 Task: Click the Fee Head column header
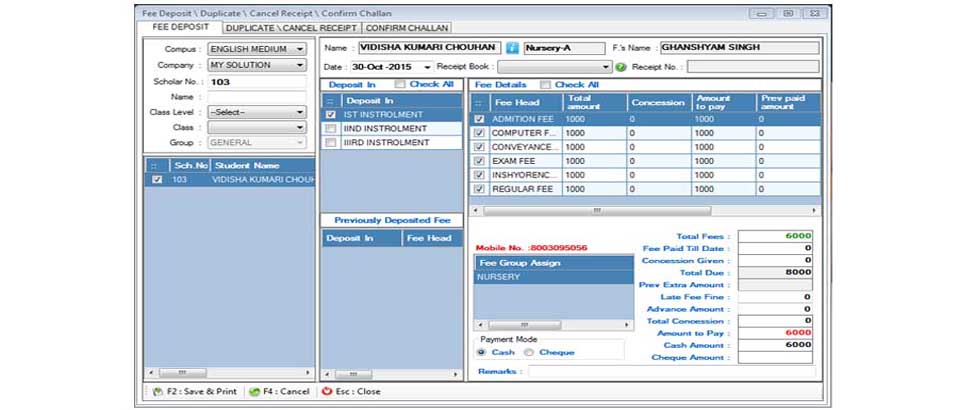[x=527, y=103]
